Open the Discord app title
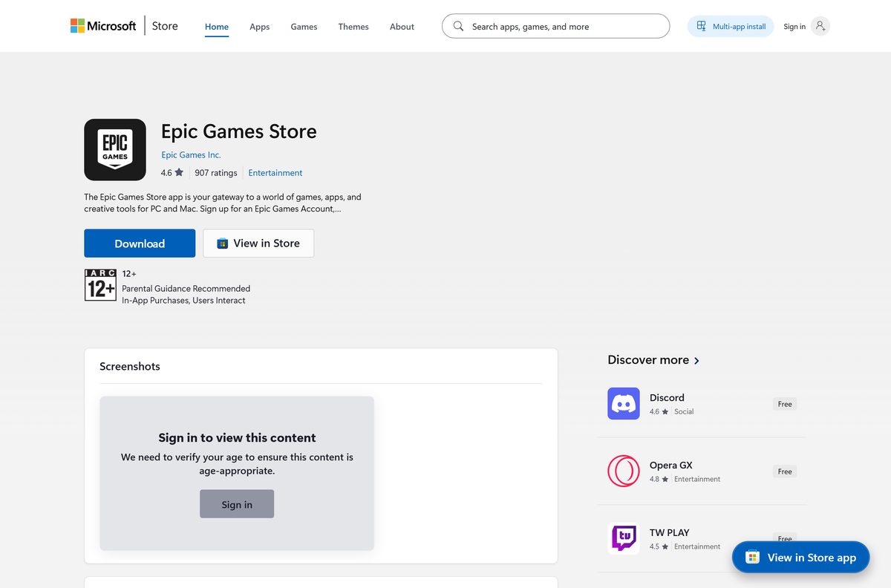The image size is (891, 588). tap(667, 398)
